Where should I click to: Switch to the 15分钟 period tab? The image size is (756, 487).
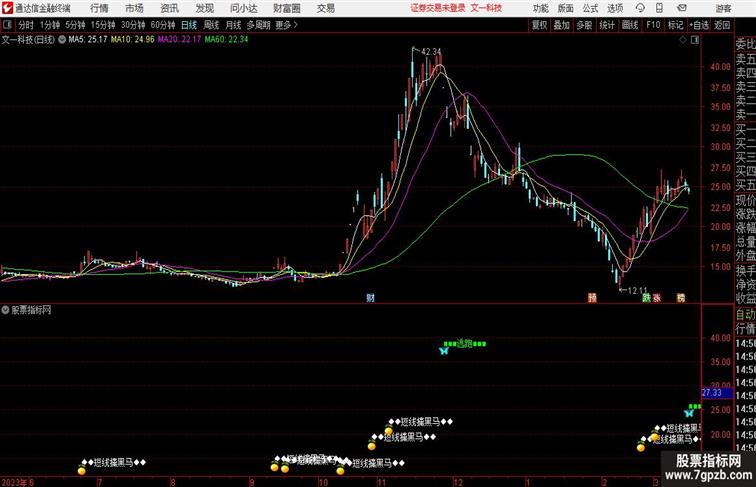pyautogui.click(x=103, y=25)
